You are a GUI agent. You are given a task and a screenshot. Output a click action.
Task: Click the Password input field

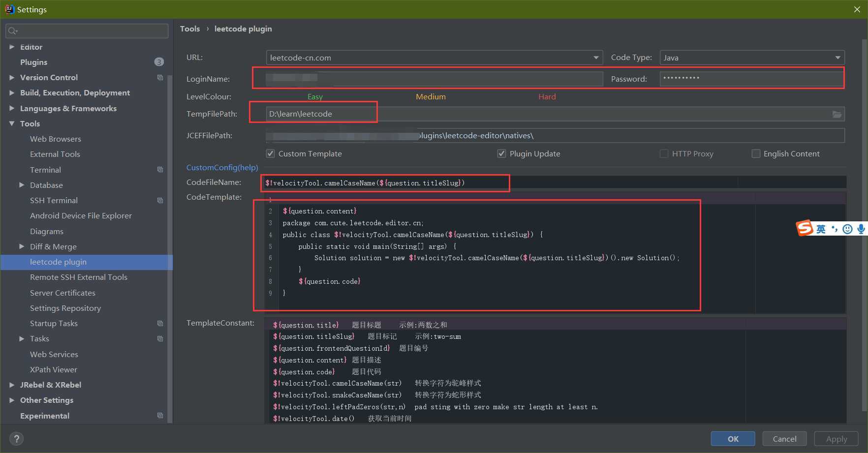click(752, 79)
